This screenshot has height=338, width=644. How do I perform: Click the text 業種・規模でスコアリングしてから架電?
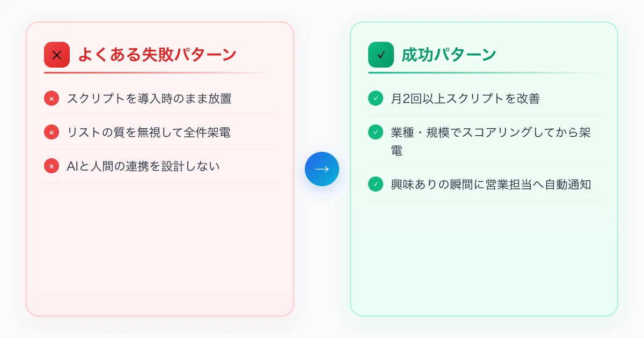click(491, 142)
